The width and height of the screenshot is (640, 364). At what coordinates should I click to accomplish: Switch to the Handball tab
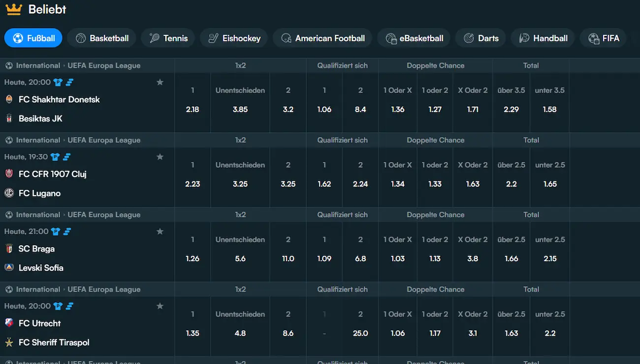[543, 38]
